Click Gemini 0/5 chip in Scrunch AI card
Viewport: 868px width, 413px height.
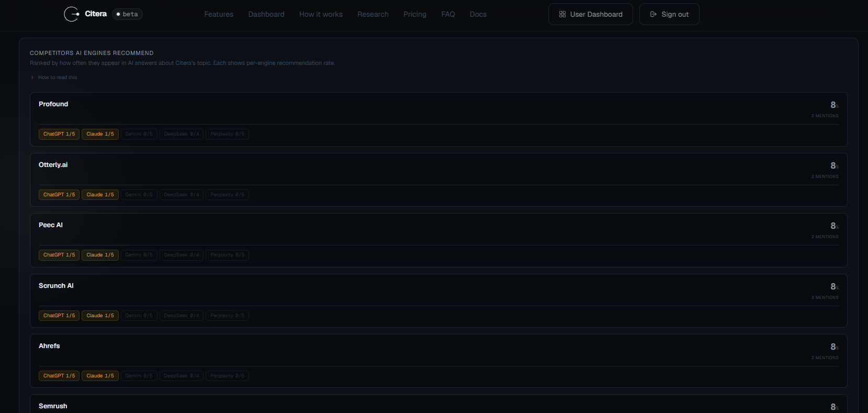[139, 316]
